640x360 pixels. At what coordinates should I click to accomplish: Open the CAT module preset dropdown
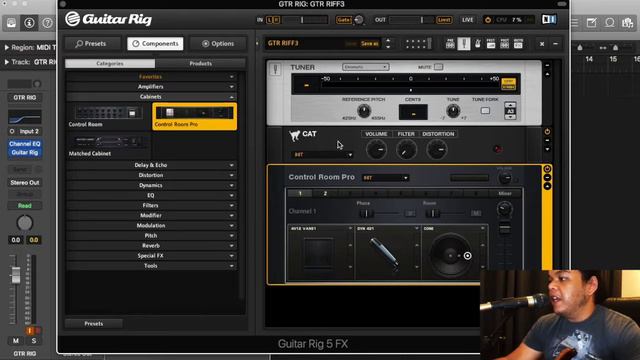tap(322, 155)
